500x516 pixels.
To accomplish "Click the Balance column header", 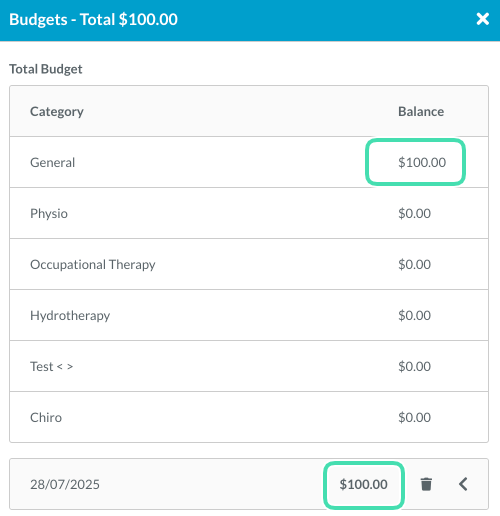I will click(421, 111).
